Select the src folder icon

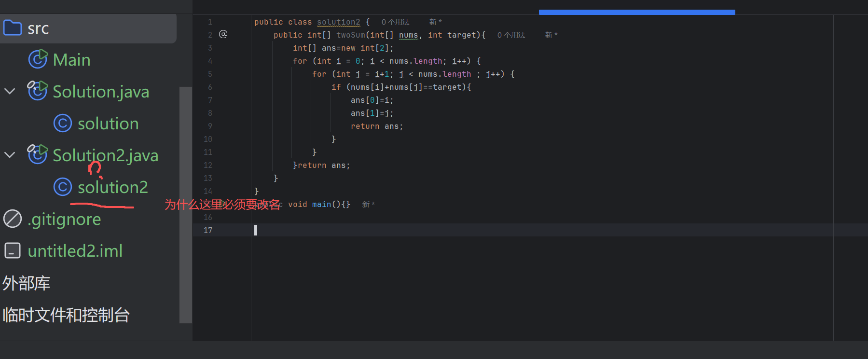13,28
